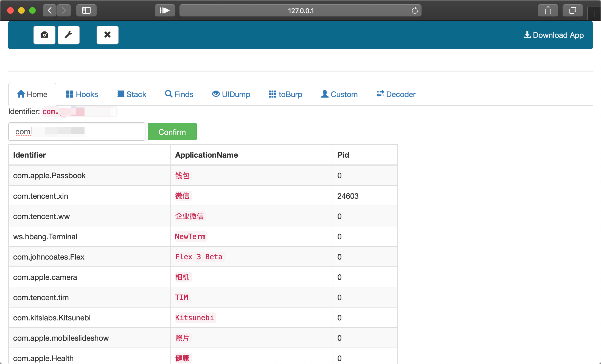Image resolution: width=601 pixels, height=364 pixels.
Task: Show all tabs overview button
Action: (x=573, y=10)
